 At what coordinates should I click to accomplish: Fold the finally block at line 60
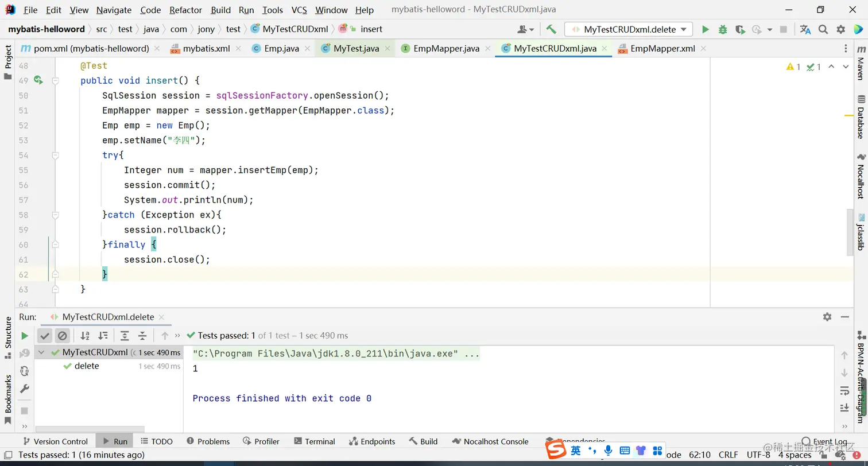(x=56, y=245)
